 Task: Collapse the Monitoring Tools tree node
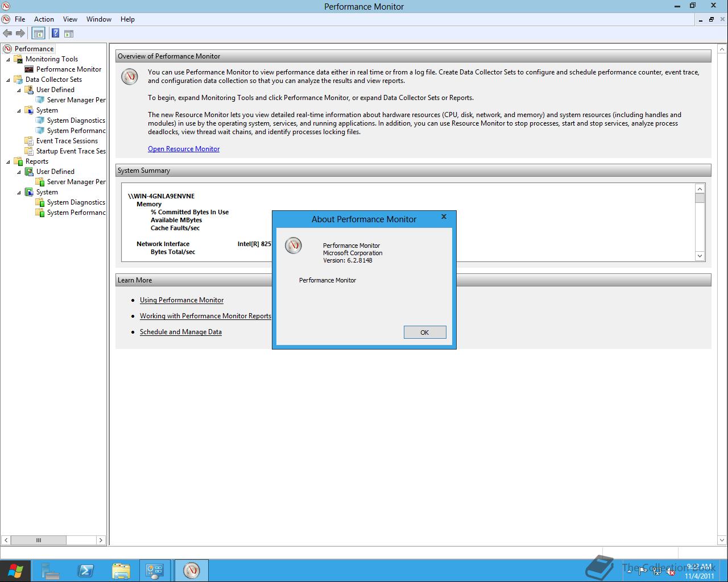[x=8, y=59]
